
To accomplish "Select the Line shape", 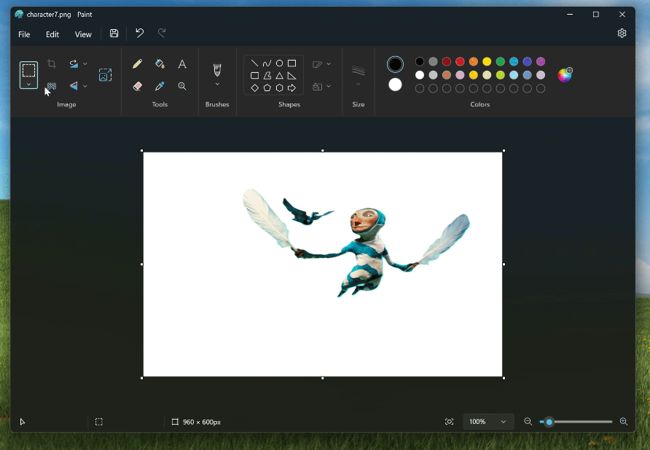I will click(255, 63).
